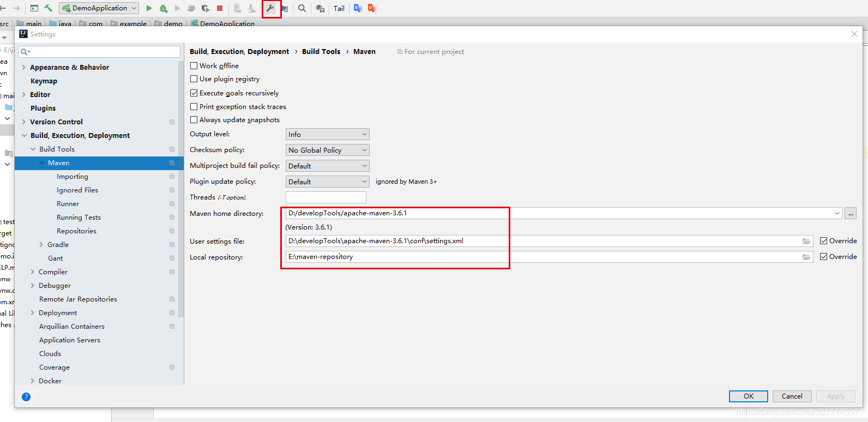
Task: Click search icon in settings search box
Action: 25,52
